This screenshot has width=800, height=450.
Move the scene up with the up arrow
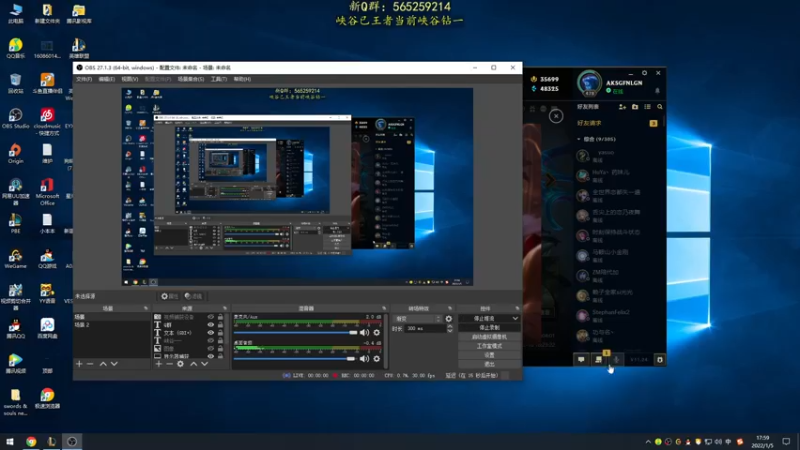pyautogui.click(x=103, y=364)
